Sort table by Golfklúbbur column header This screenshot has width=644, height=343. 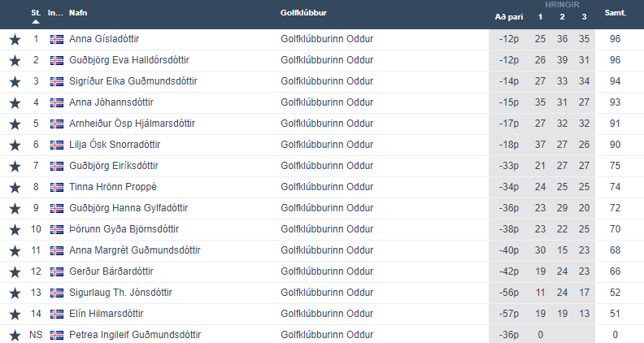[303, 13]
